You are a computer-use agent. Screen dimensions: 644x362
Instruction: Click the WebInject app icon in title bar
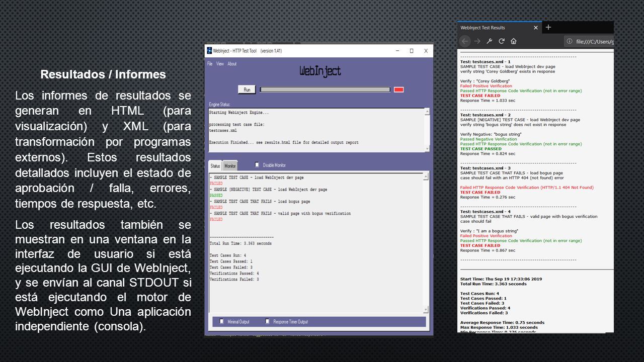click(209, 51)
